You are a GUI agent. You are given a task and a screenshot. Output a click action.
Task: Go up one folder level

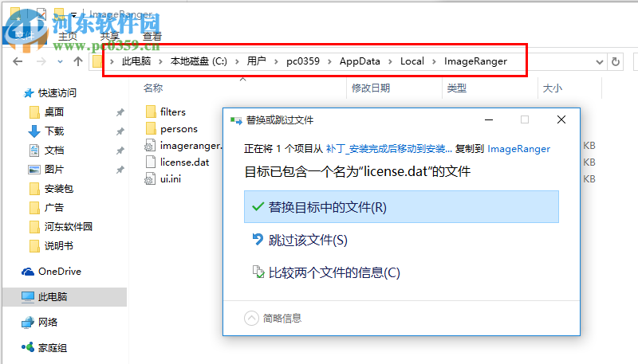pyautogui.click(x=77, y=61)
